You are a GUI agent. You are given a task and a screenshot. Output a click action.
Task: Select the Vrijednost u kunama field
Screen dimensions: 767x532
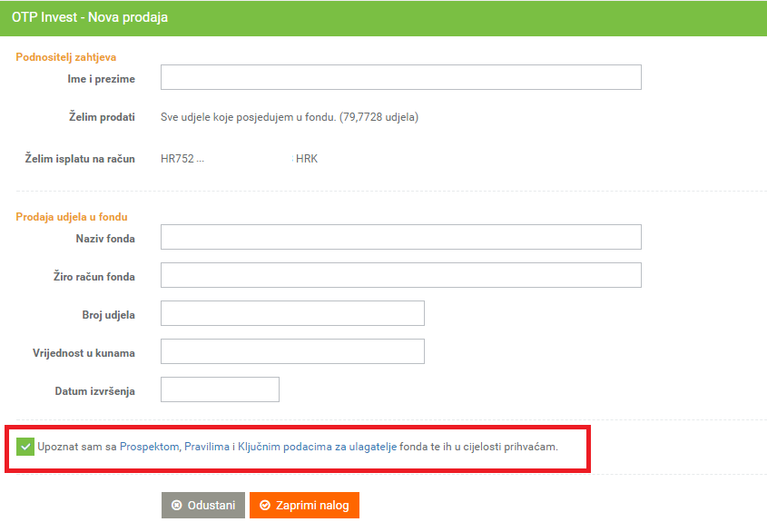292,351
